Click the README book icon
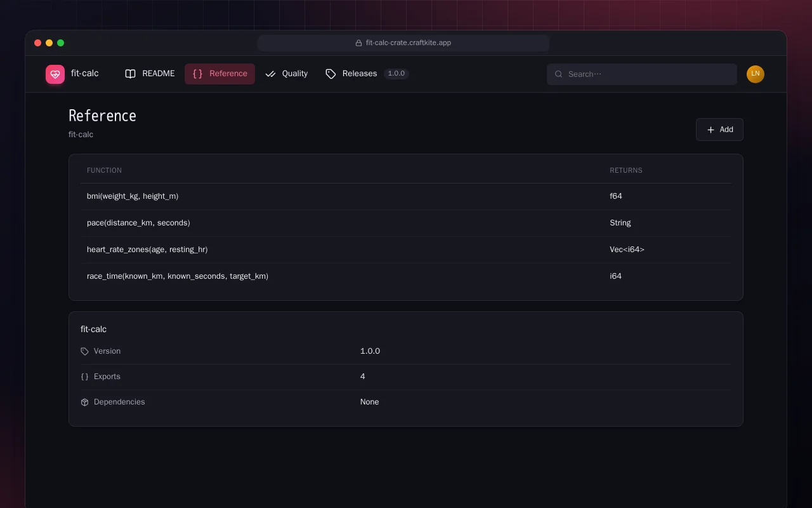812x508 pixels. (130, 74)
